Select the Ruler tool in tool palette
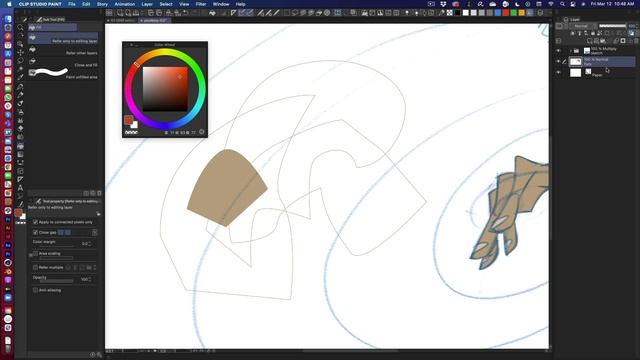 pos(20,180)
